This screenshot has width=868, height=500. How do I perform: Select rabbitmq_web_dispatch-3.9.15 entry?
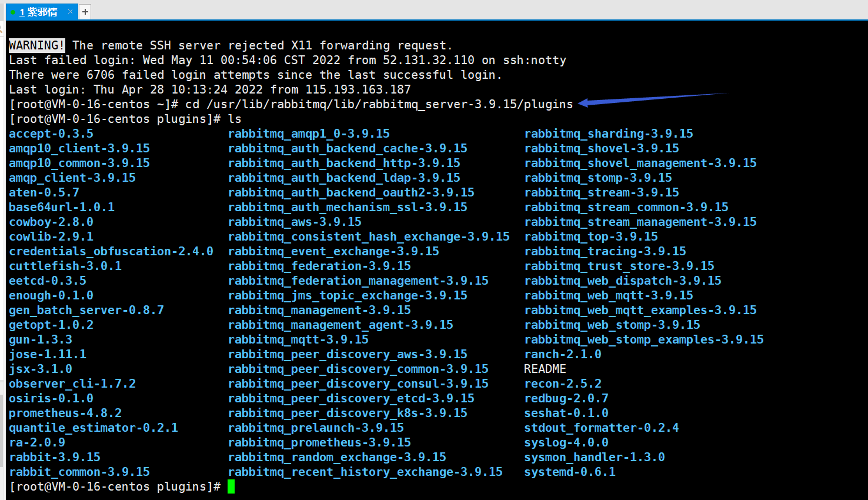pyautogui.click(x=623, y=281)
